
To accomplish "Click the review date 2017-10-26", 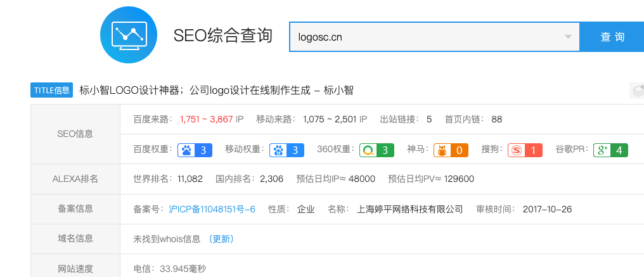I will [547, 209].
